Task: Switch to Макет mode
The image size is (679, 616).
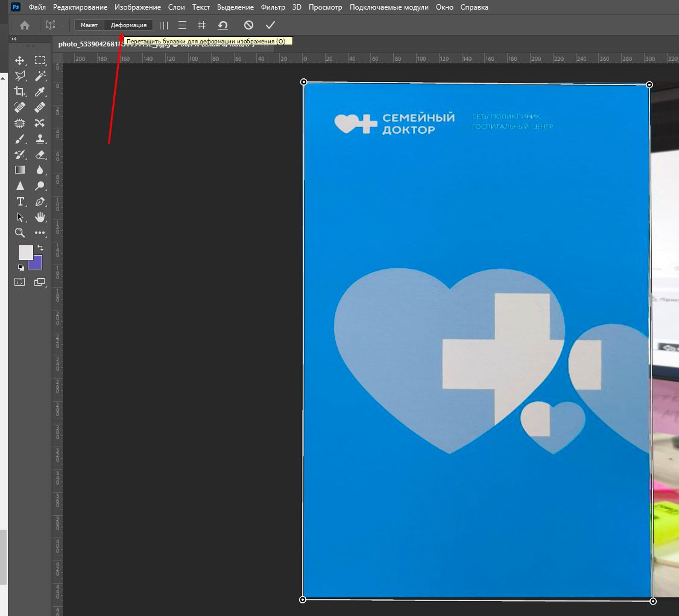Action: pos(89,25)
